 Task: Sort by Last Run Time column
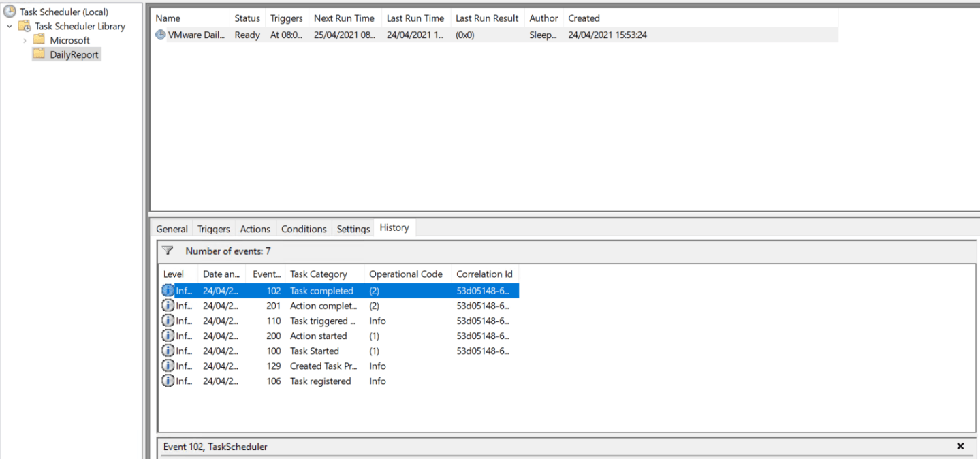[415, 18]
